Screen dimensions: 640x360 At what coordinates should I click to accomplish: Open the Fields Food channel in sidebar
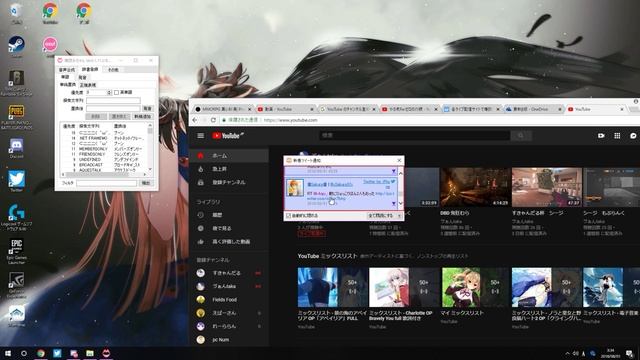click(x=229, y=300)
